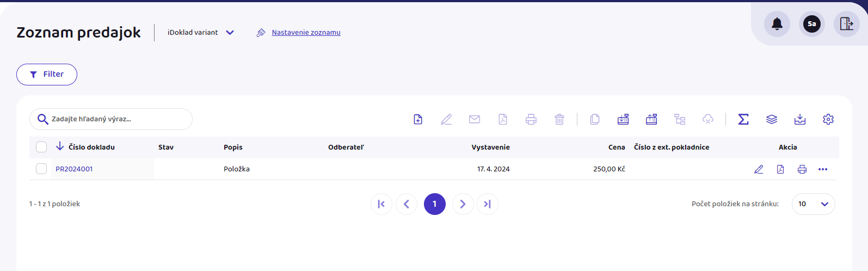Image resolution: width=868 pixels, height=271 pixels.
Task: Click the search field 'Zadajte hľadaný výraz'
Action: click(114, 119)
